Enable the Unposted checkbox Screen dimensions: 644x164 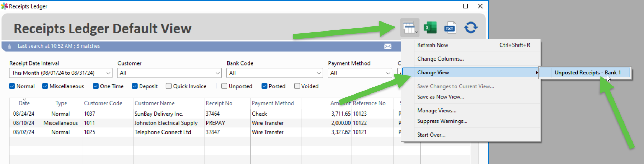click(224, 86)
